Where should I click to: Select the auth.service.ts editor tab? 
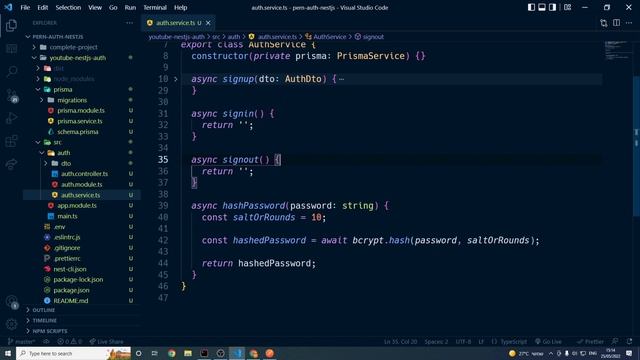(x=178, y=23)
